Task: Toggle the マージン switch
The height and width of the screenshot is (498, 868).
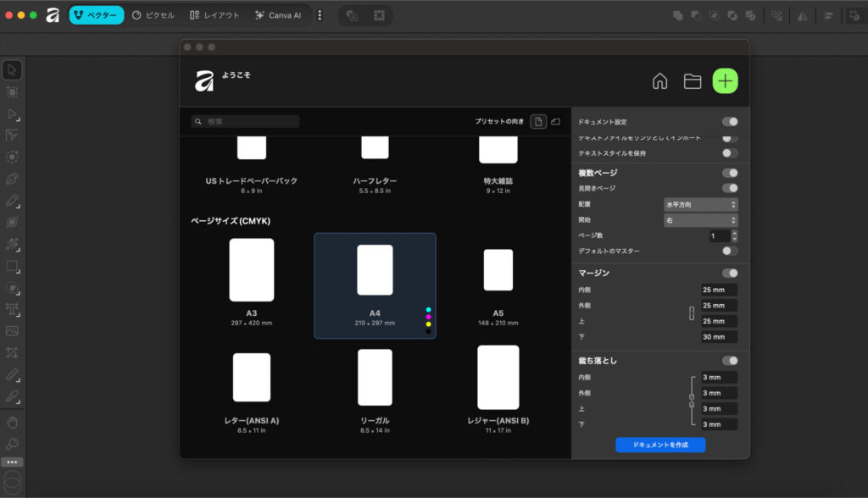Action: coord(729,274)
